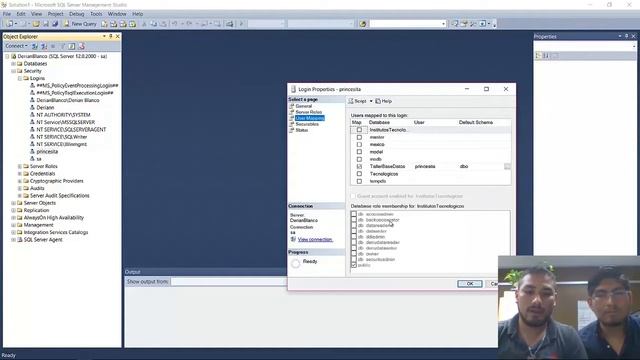Screen dimensions: 640x360
Task: Check the map box for InstitutosTecnolo database
Action: (x=359, y=130)
